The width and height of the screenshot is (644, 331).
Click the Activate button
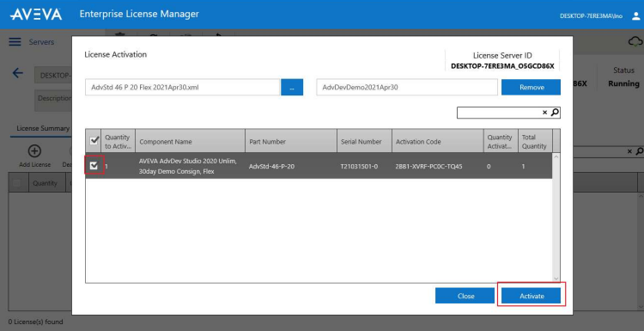click(x=531, y=296)
